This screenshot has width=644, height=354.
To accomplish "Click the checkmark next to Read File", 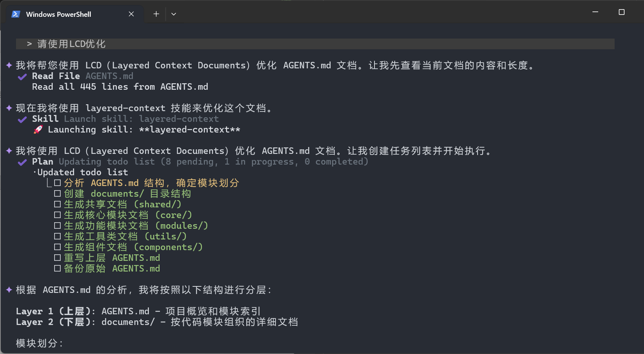I will 23,77.
